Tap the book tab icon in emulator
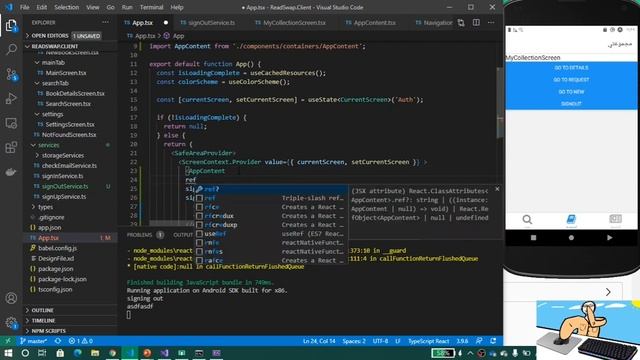 point(571,220)
